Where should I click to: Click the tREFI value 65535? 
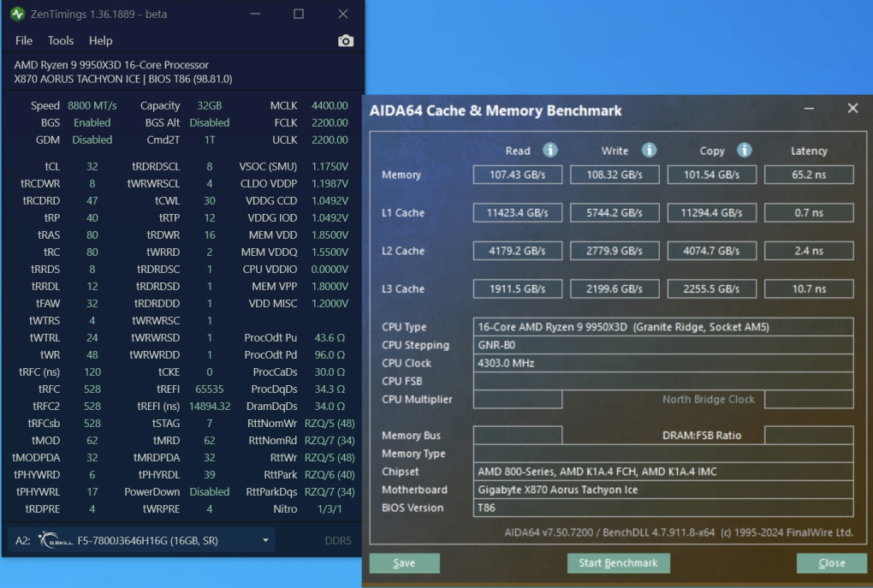tap(210, 389)
